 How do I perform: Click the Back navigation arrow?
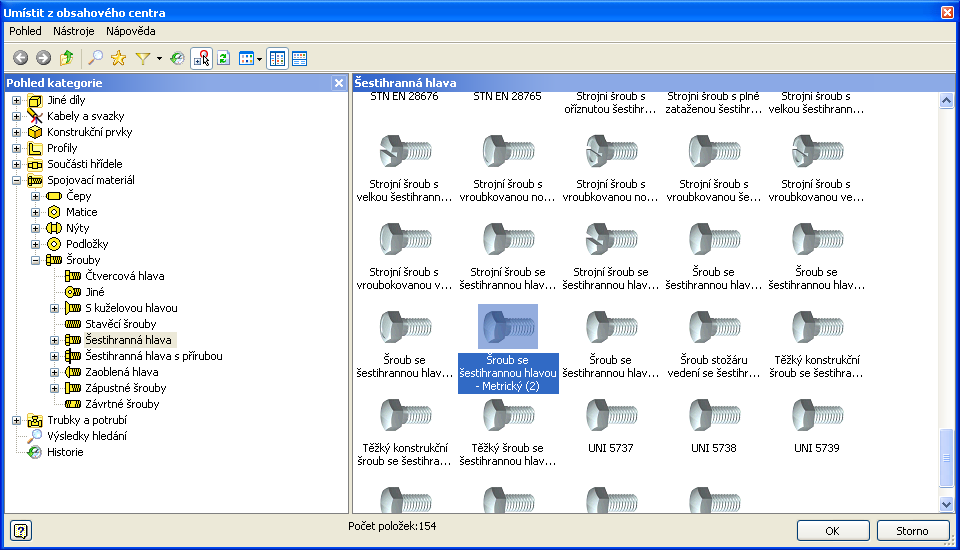pos(20,58)
